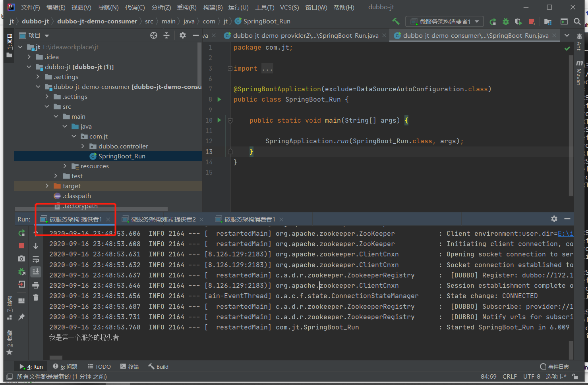Screen dimensions: 588x385
Task: Click the Exit process icon in the Run panel
Action: 21,285
